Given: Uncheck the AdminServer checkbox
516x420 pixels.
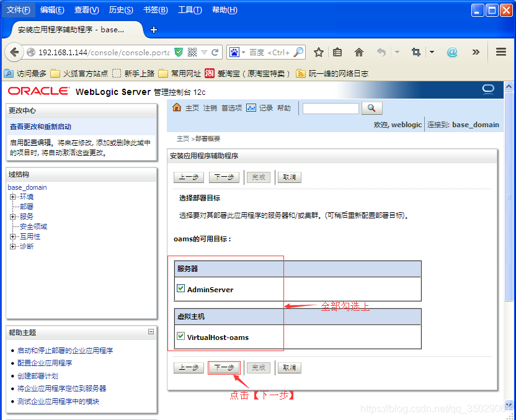Looking at the screenshot, I should [x=180, y=288].
